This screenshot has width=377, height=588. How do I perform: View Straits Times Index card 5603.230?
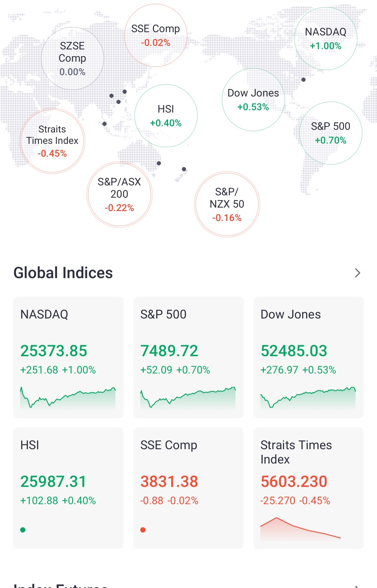[309, 488]
